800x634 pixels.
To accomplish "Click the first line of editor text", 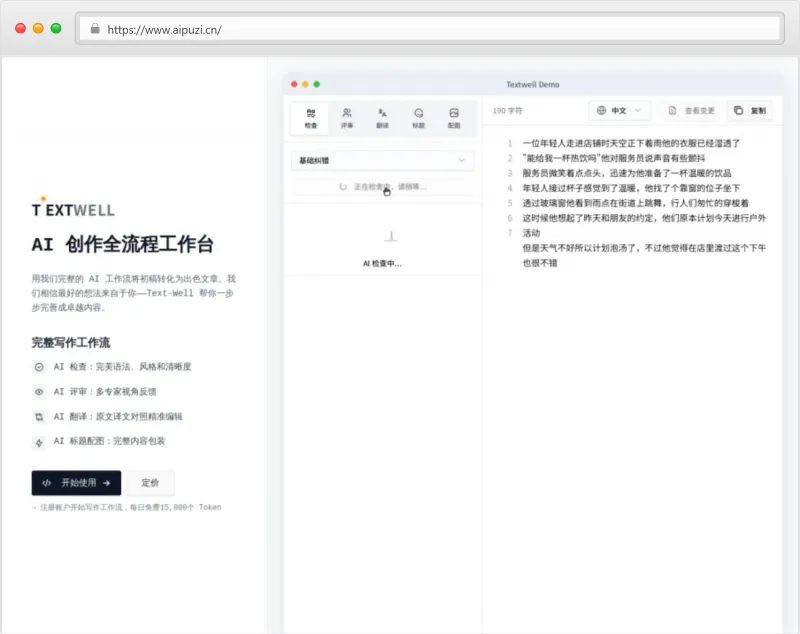I will tap(631, 143).
